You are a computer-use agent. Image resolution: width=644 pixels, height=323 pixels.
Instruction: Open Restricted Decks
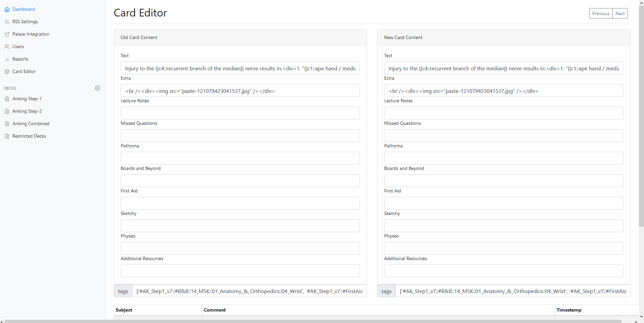click(x=29, y=136)
